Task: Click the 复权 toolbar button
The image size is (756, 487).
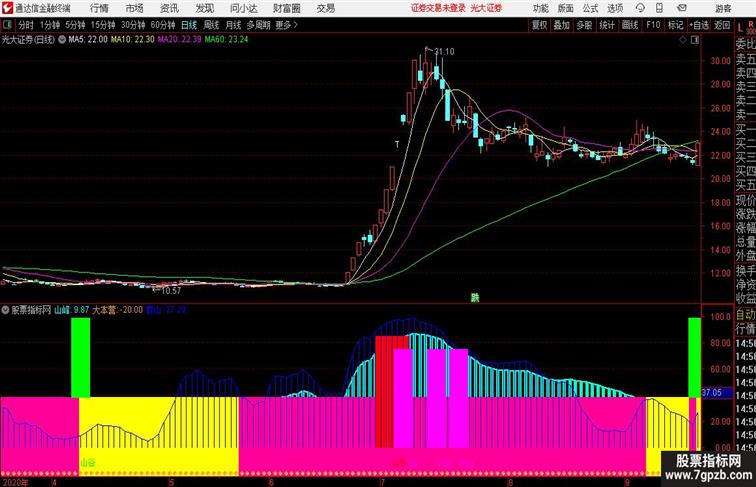Action: point(539,25)
